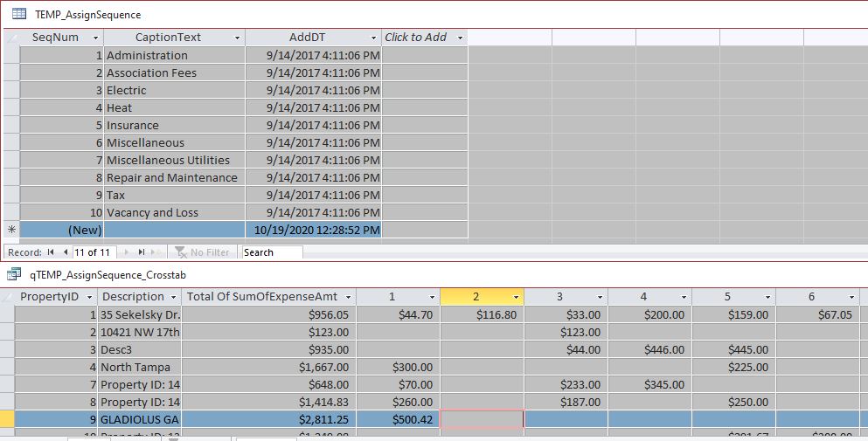Click the $446.00 cell

pyautogui.click(x=649, y=349)
